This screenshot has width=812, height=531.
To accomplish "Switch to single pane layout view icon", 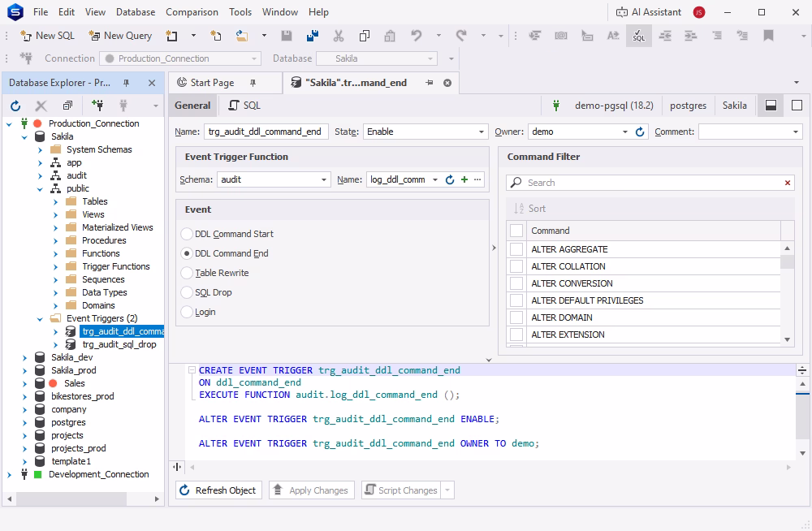I will pos(797,106).
